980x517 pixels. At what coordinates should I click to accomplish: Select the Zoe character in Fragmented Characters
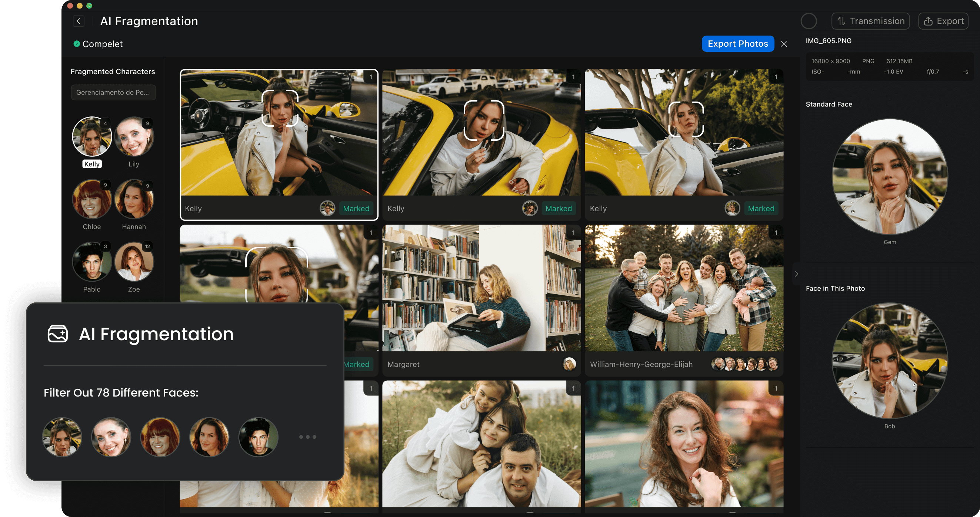coord(134,262)
